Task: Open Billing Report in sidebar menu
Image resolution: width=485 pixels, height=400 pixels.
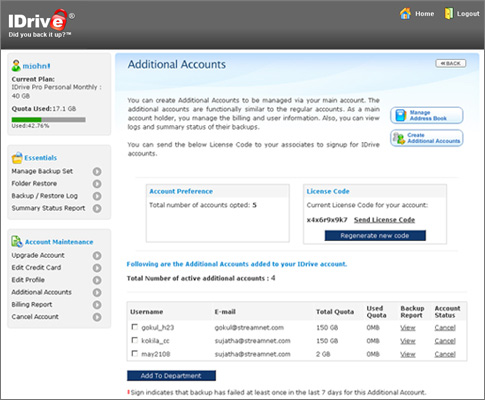Action: 32,304
